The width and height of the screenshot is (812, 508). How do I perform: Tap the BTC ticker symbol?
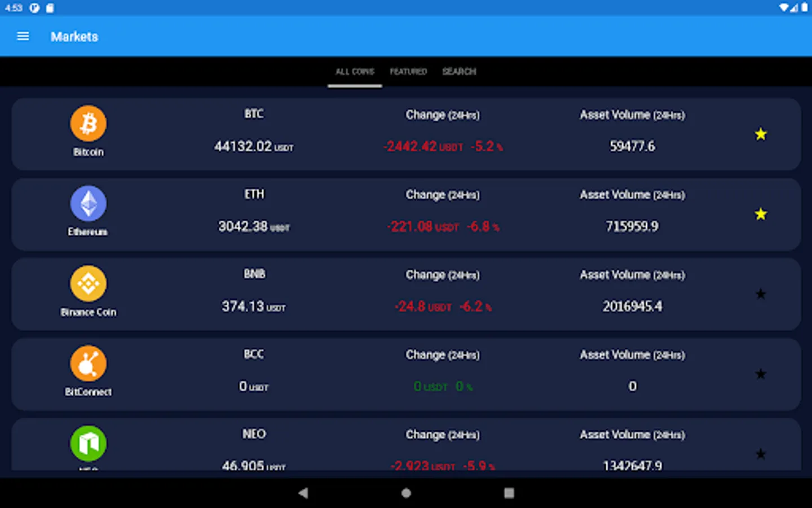coord(254,114)
